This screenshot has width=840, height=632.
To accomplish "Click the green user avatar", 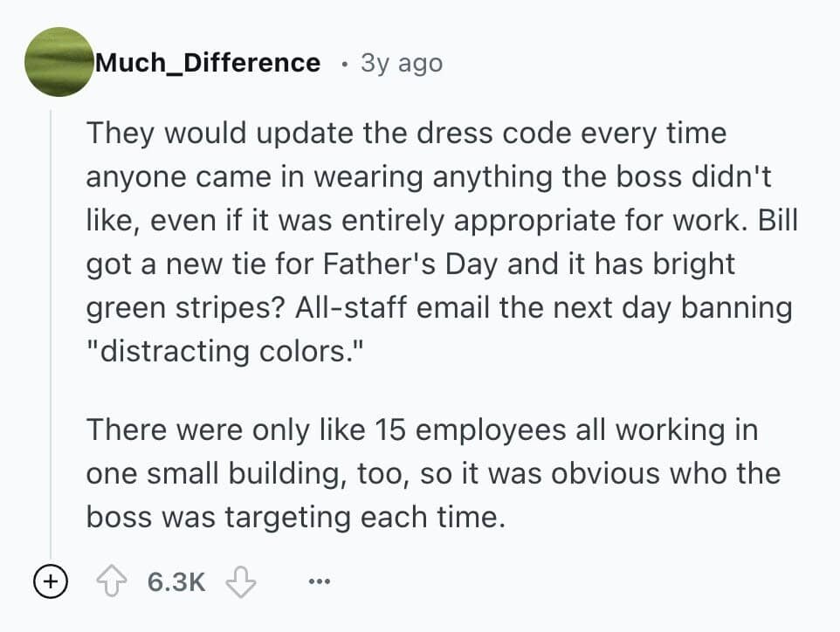I will click(x=59, y=62).
